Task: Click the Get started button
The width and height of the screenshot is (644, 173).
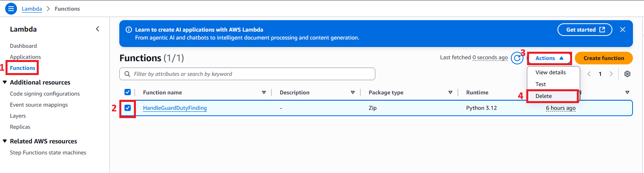Action: (x=585, y=30)
